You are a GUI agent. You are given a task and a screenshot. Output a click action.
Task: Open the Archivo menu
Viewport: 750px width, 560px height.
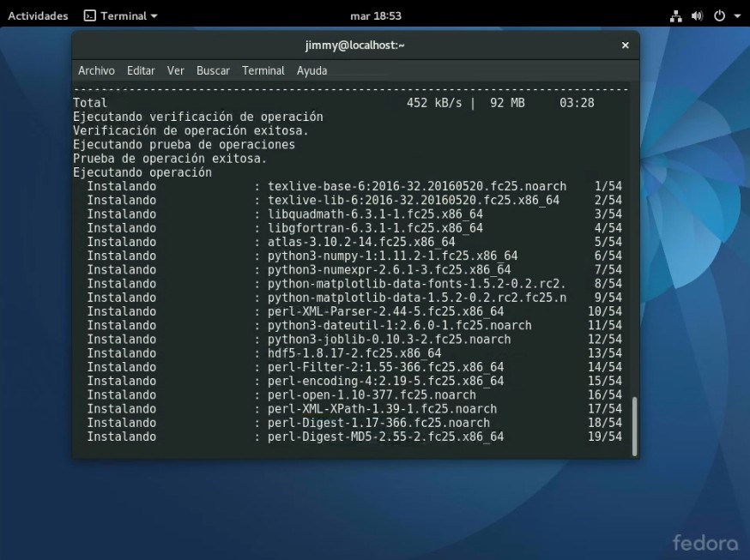click(96, 71)
